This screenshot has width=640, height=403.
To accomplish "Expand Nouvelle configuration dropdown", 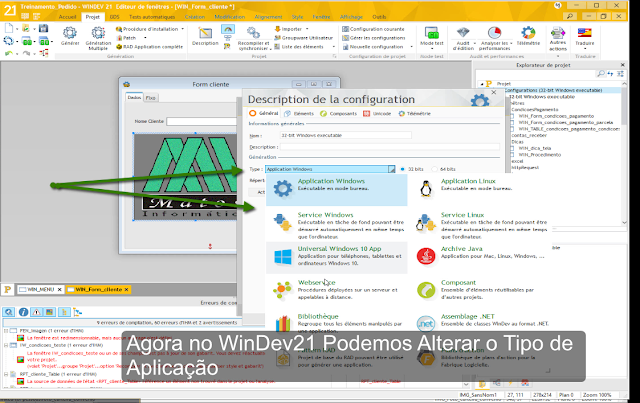I will 411,47.
